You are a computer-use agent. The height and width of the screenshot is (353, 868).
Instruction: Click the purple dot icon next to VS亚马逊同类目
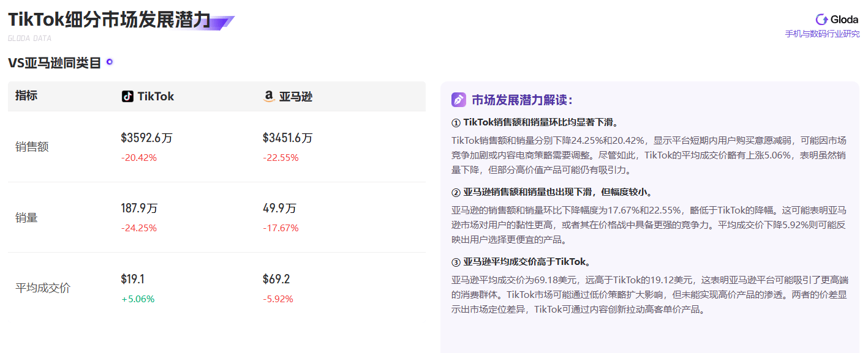point(110,62)
